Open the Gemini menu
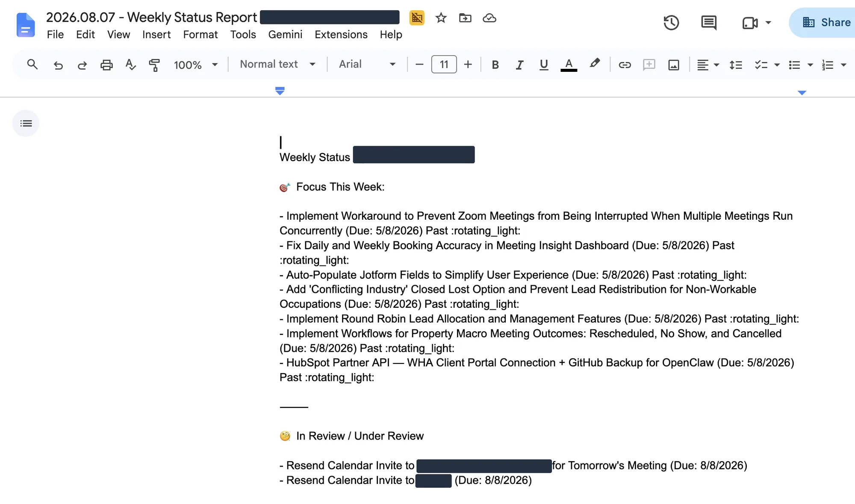 [x=285, y=35]
